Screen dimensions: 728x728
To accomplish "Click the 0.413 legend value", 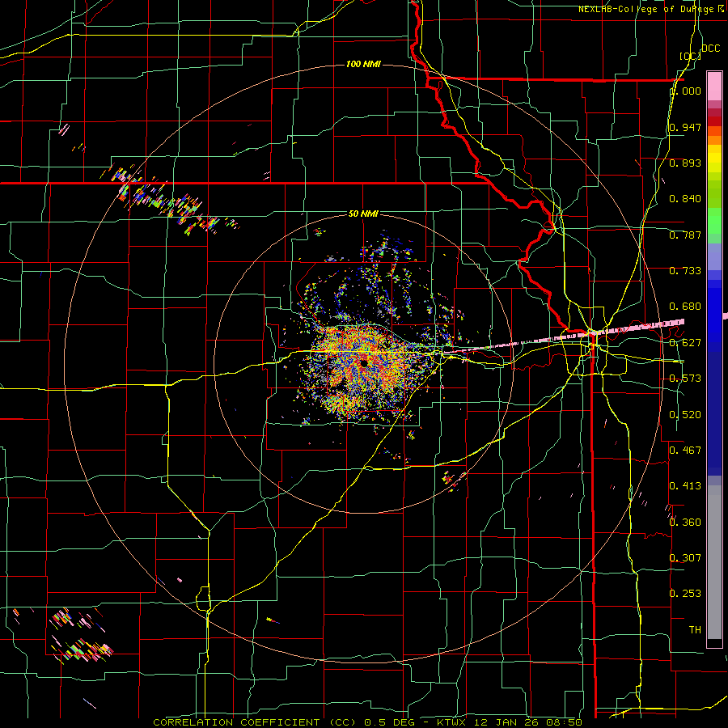I will (x=685, y=486).
